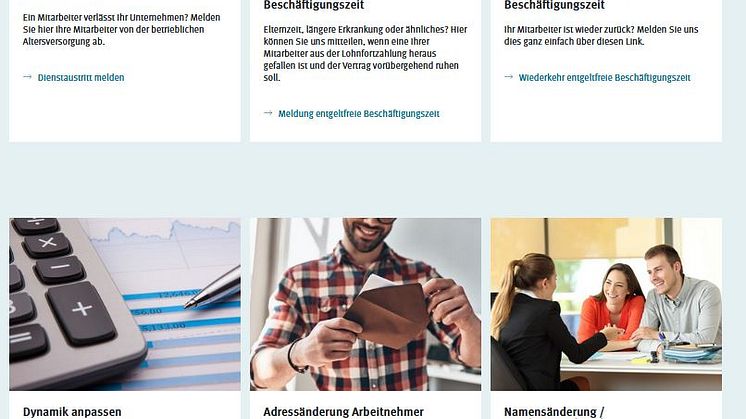
Task: Open Meldung entgeltfreie Beschäftigungszeit link
Action: click(359, 114)
